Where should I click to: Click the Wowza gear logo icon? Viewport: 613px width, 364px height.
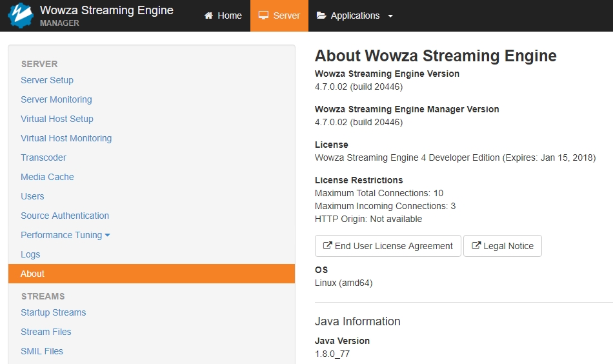(21, 15)
